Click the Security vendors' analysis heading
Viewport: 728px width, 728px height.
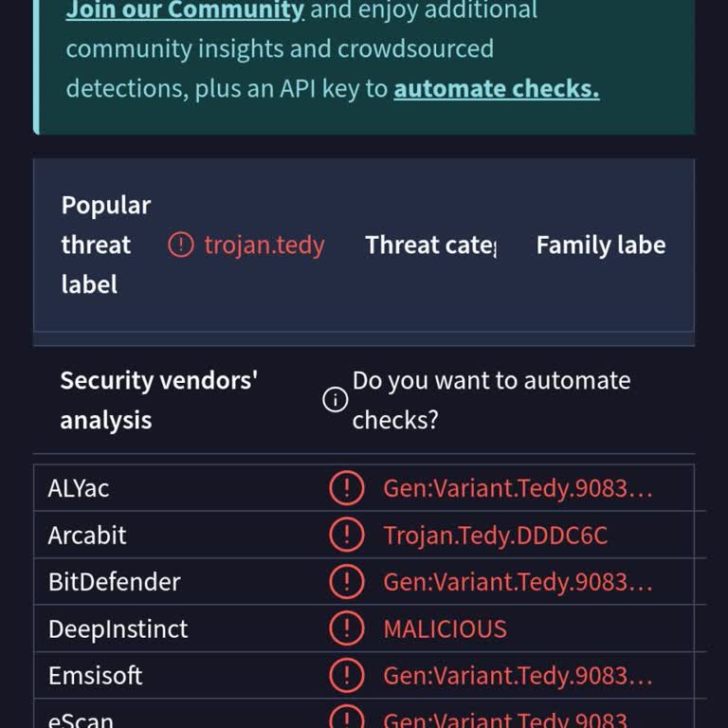coord(159,400)
